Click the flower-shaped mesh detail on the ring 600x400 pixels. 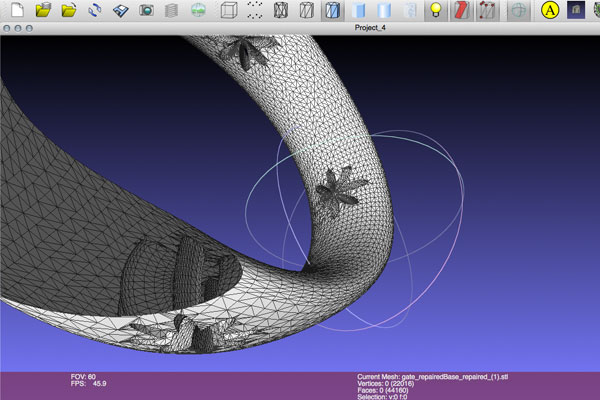340,191
